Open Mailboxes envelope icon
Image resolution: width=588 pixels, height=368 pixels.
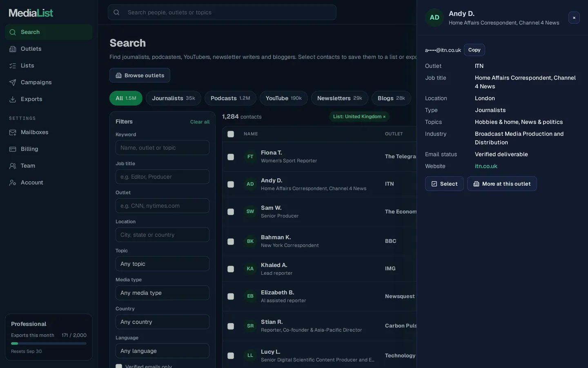pos(13,132)
